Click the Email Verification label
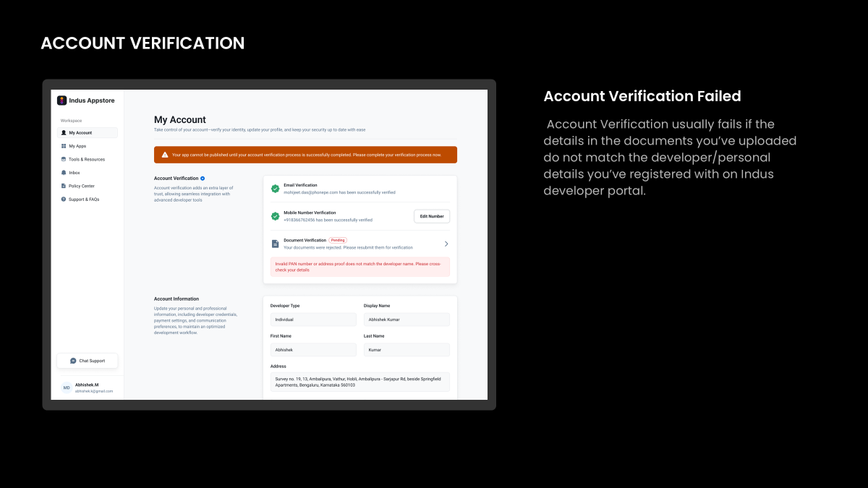This screenshot has height=488, width=868. pyautogui.click(x=300, y=185)
